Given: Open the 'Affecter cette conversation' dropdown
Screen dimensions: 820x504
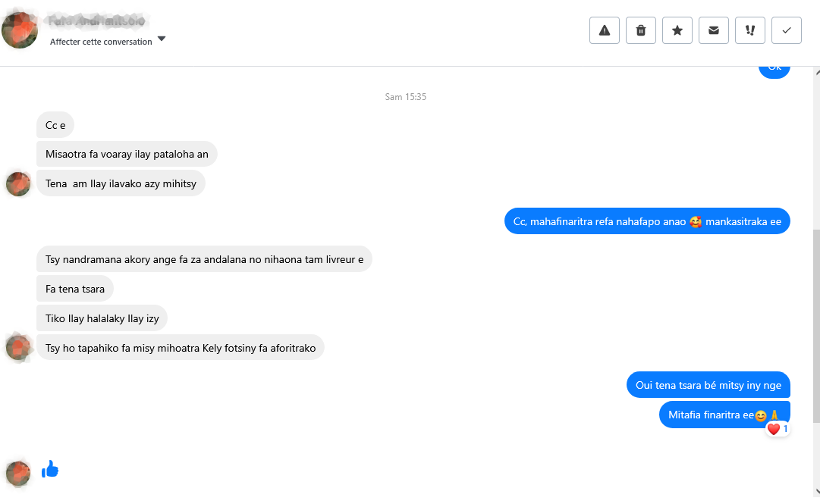Looking at the screenshot, I should click(101, 42).
